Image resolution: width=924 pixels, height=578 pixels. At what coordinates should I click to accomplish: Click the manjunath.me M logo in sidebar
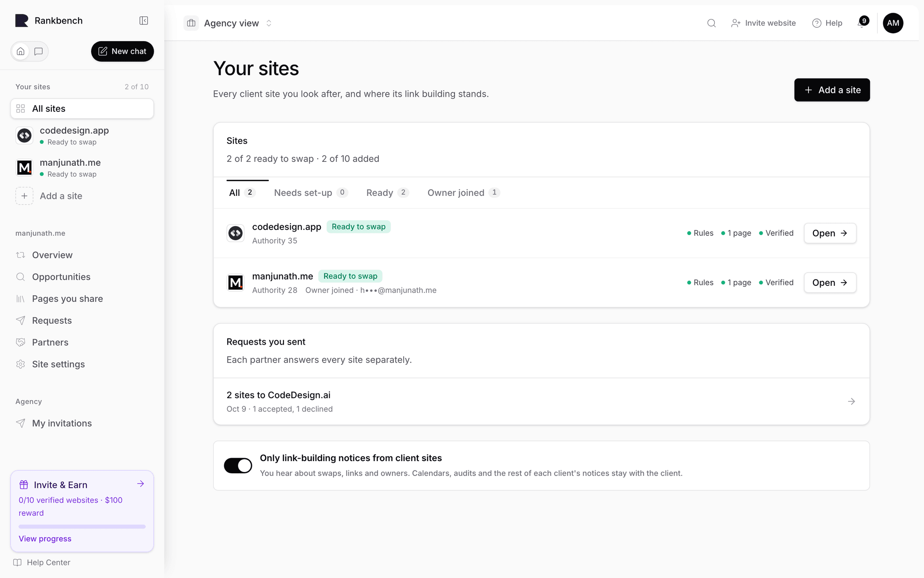tap(24, 168)
